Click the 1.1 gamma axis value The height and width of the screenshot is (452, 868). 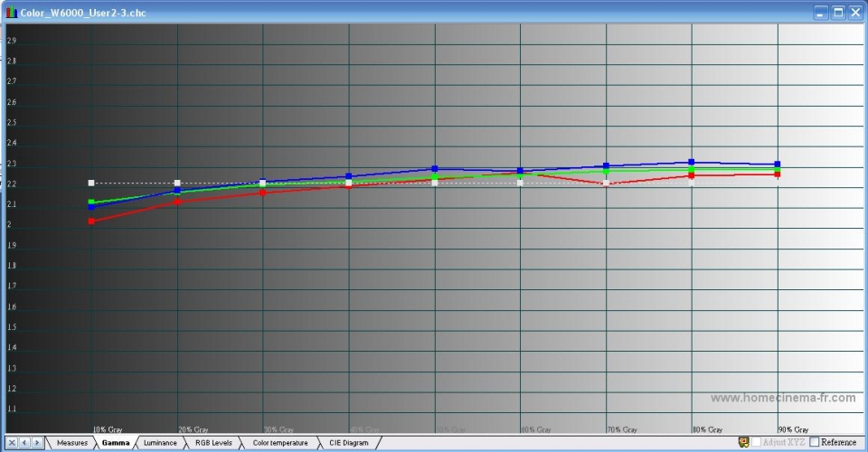click(12, 409)
